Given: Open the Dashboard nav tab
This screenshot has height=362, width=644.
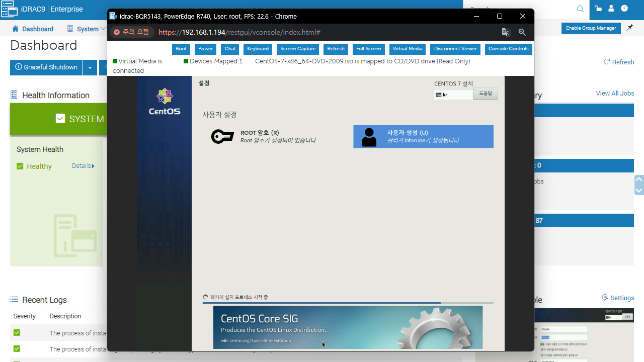Looking at the screenshot, I should 33,29.
